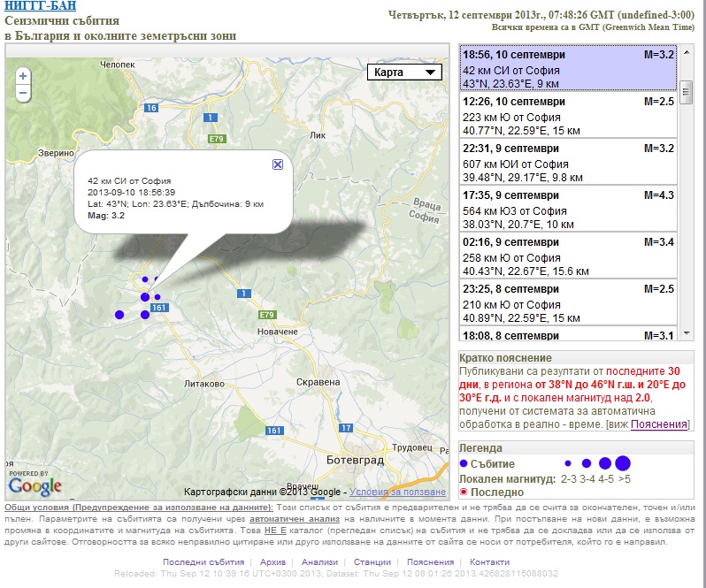Select the 23:25, 8 септември M=2.5 event

point(568,302)
